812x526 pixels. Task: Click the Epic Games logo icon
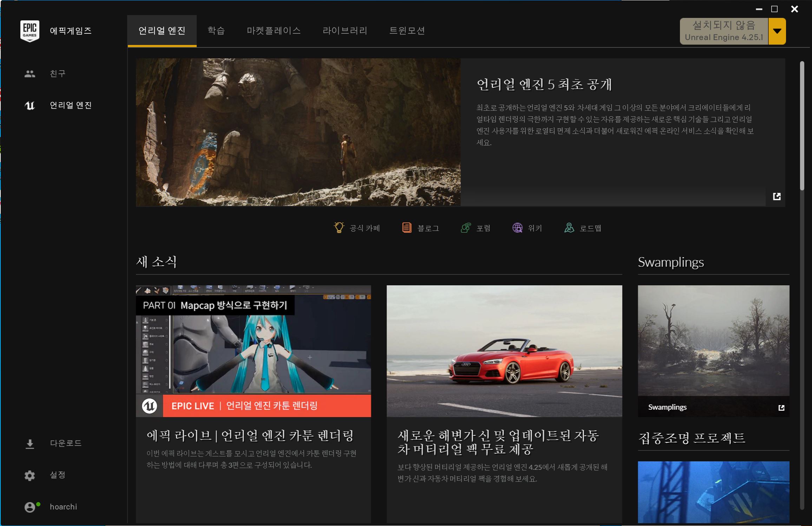tap(30, 31)
